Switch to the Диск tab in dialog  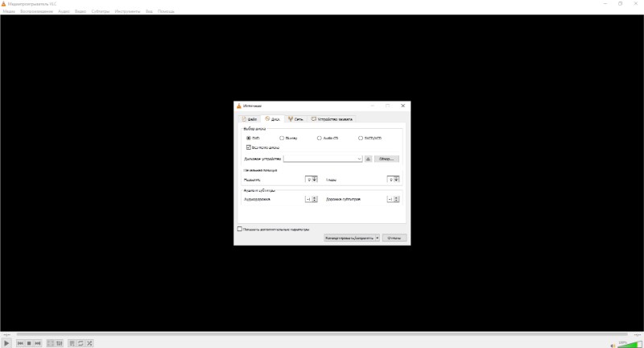pyautogui.click(x=272, y=118)
